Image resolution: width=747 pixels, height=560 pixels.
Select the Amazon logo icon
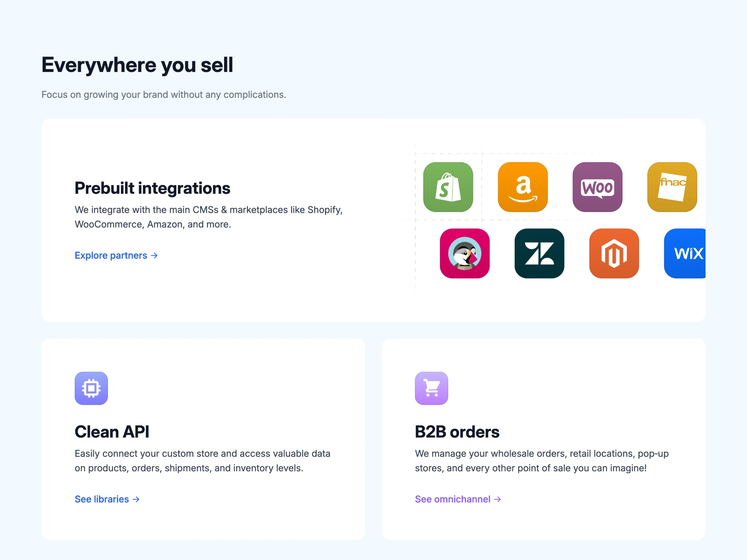(523, 187)
